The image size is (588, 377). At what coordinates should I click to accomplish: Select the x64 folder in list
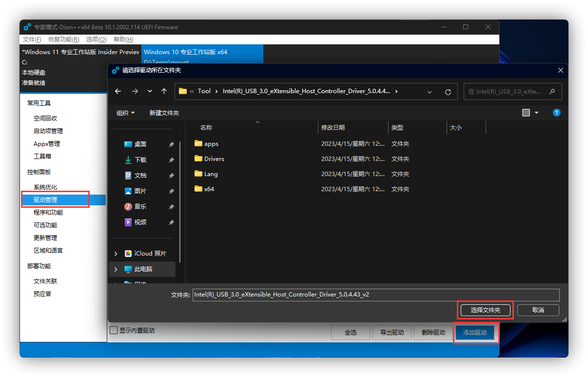click(x=209, y=189)
